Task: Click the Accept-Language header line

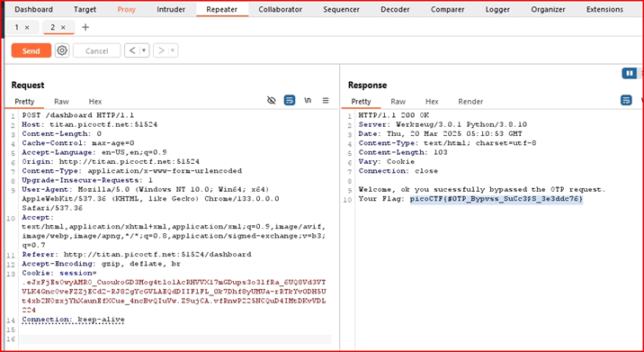Action: click(x=94, y=152)
